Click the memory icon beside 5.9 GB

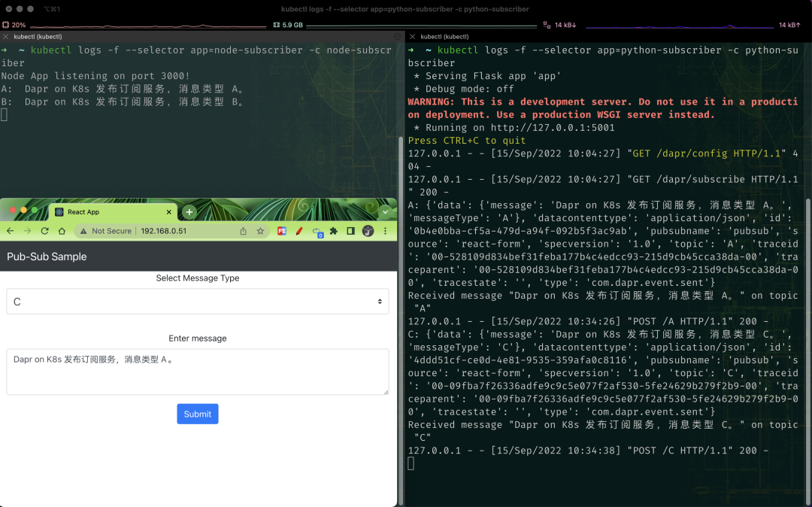click(x=277, y=25)
